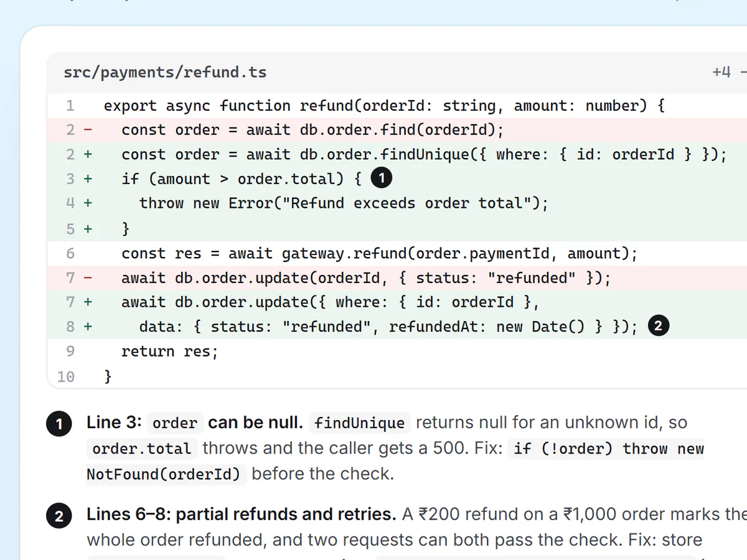747x560 pixels.
Task: Click the return res; line
Action: pyautogui.click(x=170, y=352)
